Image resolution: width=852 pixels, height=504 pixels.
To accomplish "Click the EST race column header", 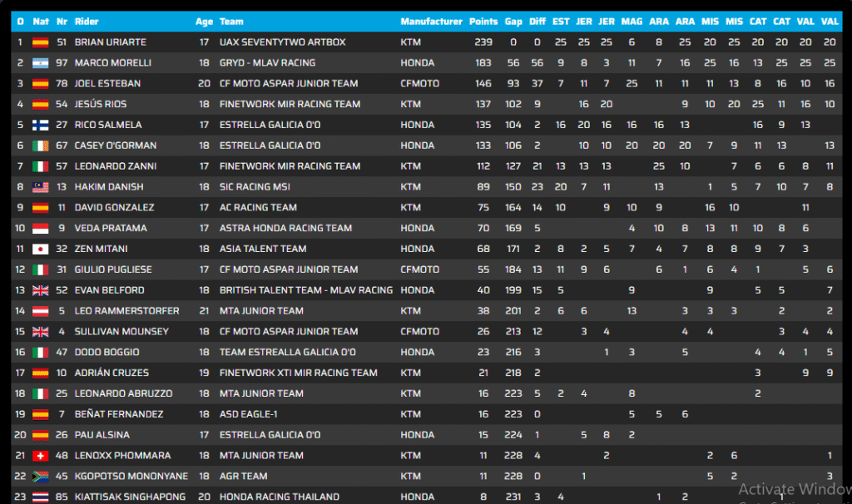I will [561, 22].
